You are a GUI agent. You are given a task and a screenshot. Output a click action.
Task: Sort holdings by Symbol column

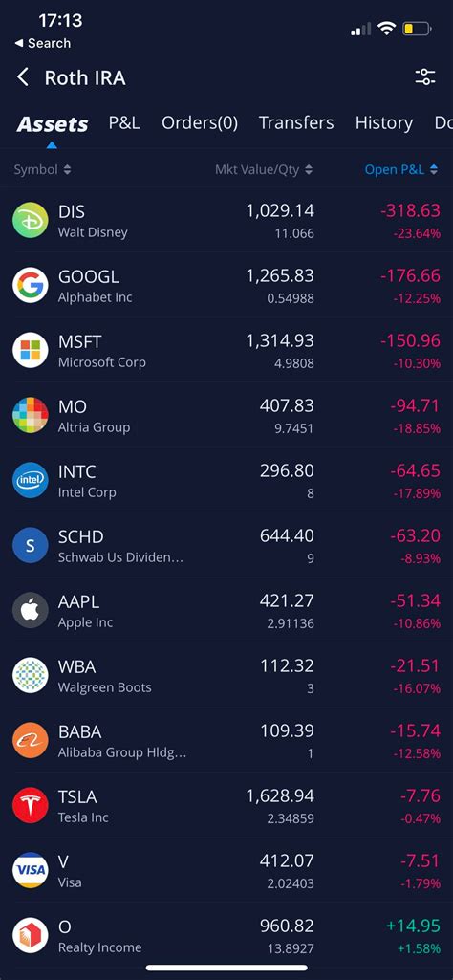(x=42, y=169)
